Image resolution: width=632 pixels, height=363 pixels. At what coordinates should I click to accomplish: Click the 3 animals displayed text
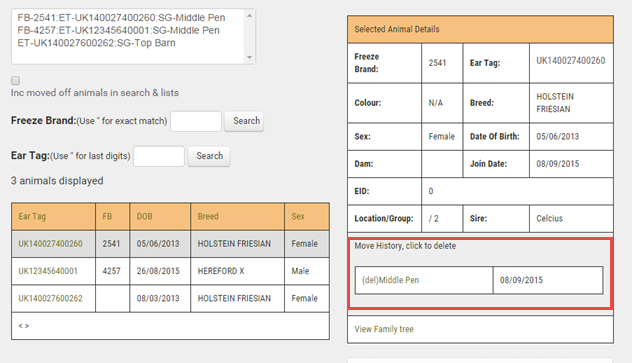57,181
